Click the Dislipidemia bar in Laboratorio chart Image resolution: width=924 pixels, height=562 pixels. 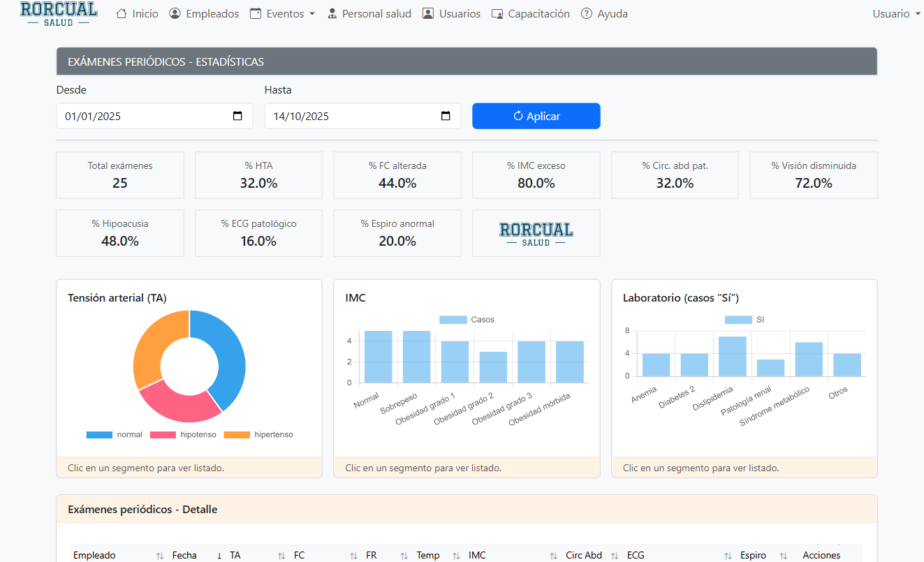pos(733,356)
